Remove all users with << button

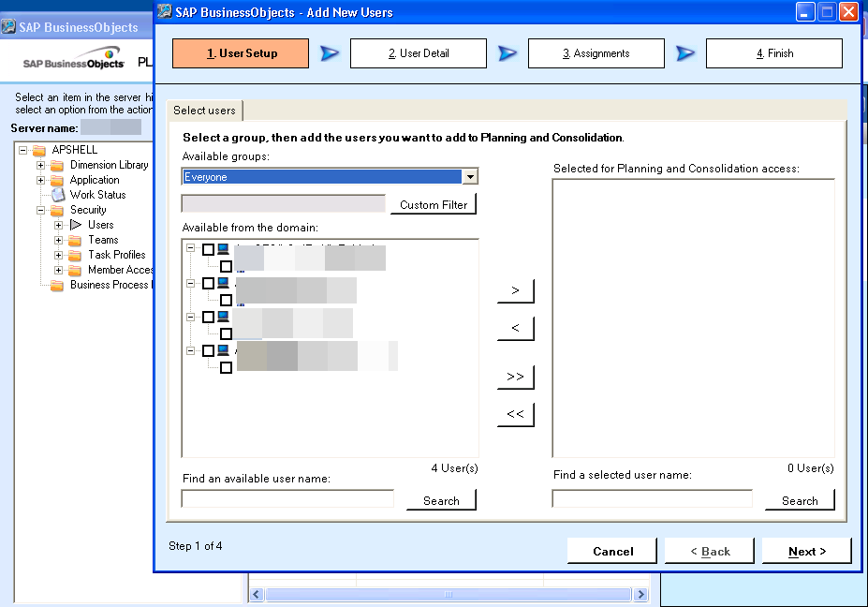pyautogui.click(x=515, y=414)
